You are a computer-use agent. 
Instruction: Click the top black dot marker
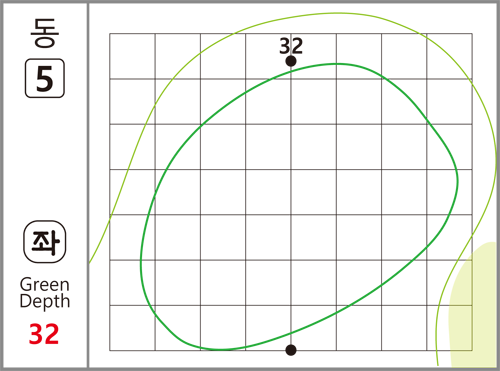point(291,61)
